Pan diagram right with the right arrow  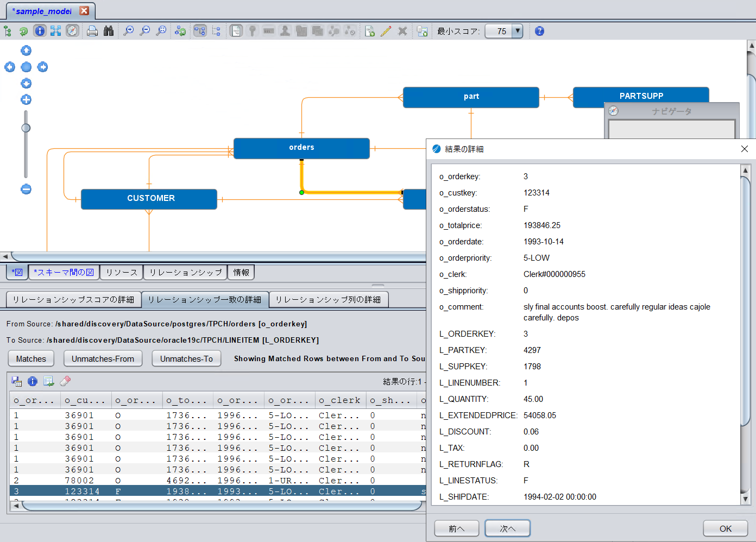pyautogui.click(x=42, y=67)
